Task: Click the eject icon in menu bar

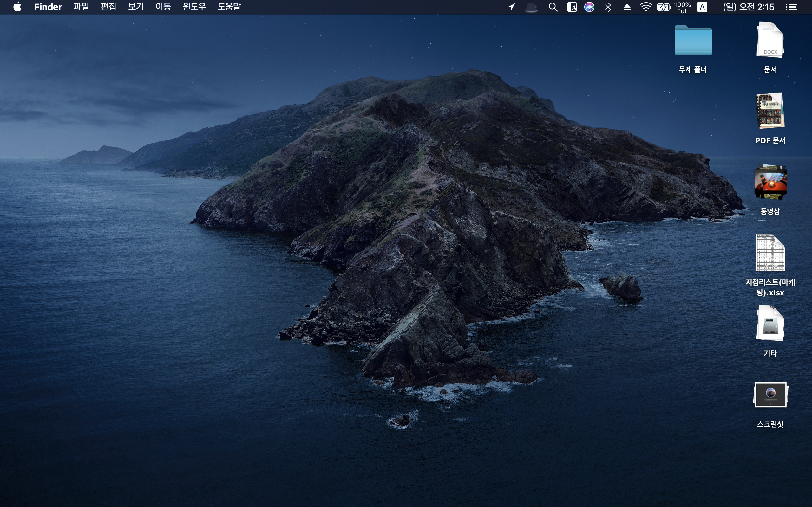Action: pyautogui.click(x=627, y=7)
